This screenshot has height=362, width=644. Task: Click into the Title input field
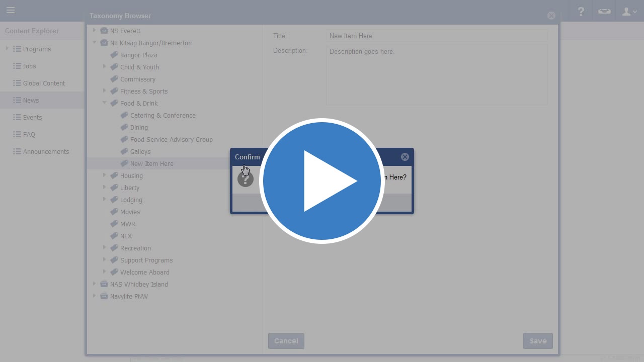436,36
